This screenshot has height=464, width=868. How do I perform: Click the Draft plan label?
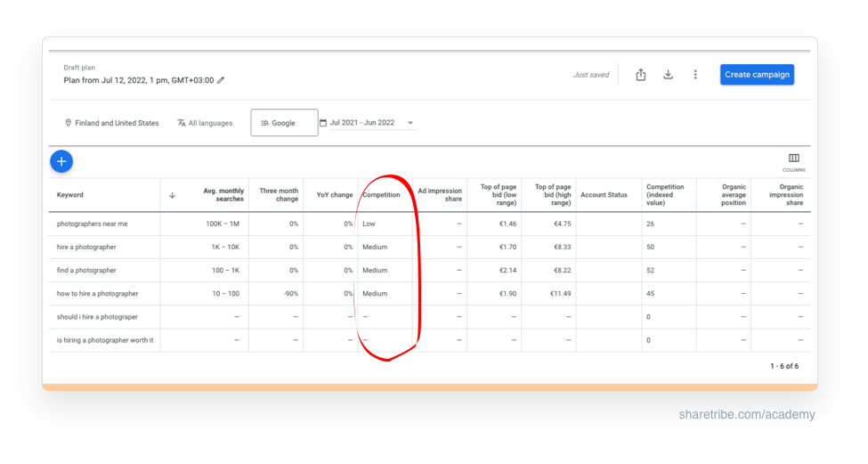79,68
